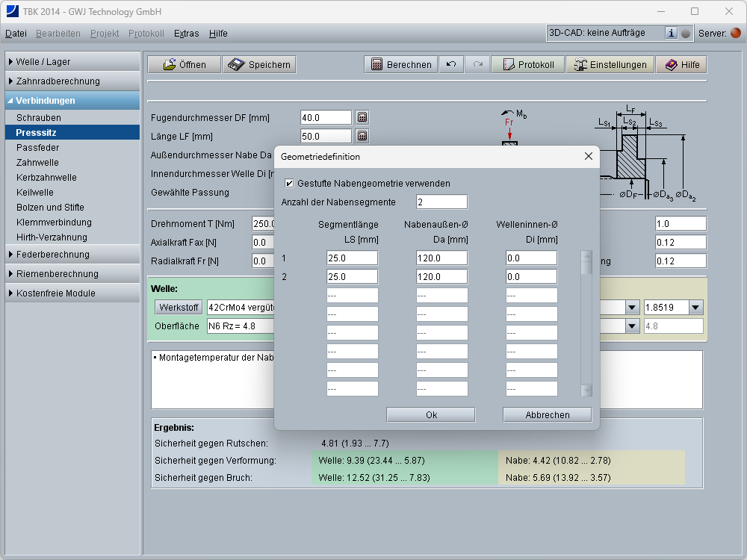Screen dimensions: 747x560
Task: Select Passfeder in the sidebar
Action: [38, 148]
